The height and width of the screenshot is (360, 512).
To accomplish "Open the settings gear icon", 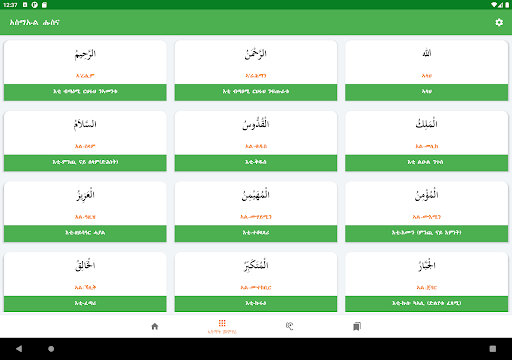I will pyautogui.click(x=499, y=22).
